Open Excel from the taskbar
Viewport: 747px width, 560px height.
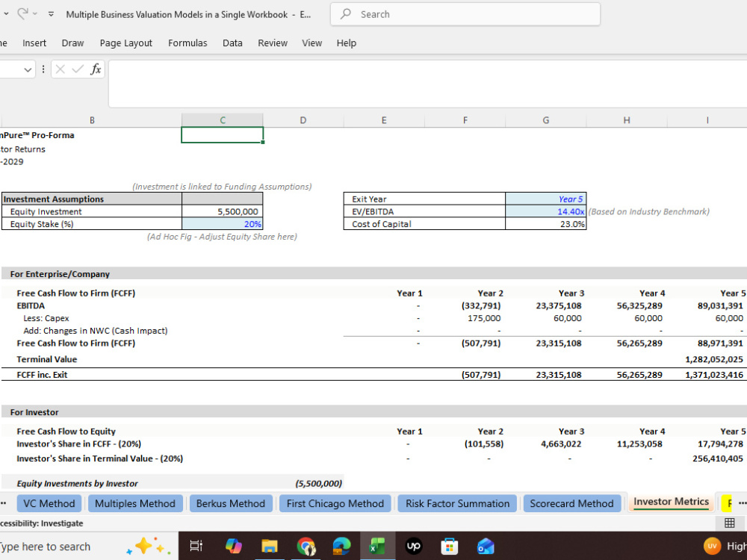(377, 547)
